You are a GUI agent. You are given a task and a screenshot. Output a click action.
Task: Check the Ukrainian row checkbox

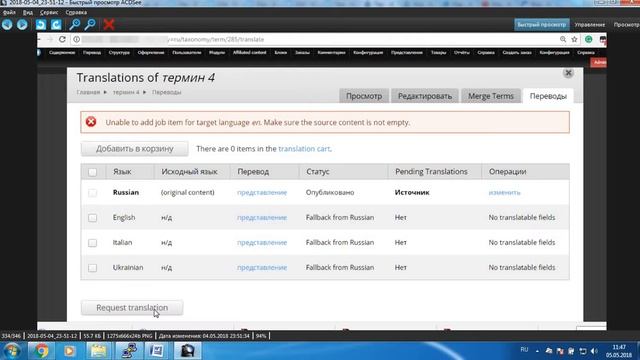[x=93, y=268]
